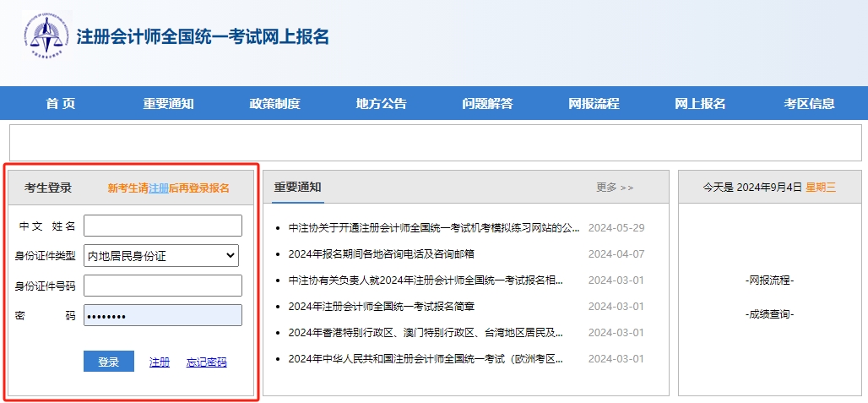Select 地方公告 in the navigation bar
Viewport: 868px width, 403px height.
pos(381,104)
